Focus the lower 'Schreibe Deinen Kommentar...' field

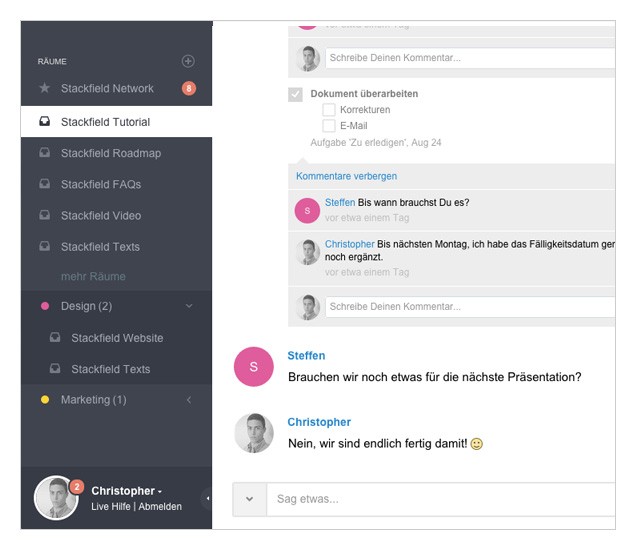(470, 307)
